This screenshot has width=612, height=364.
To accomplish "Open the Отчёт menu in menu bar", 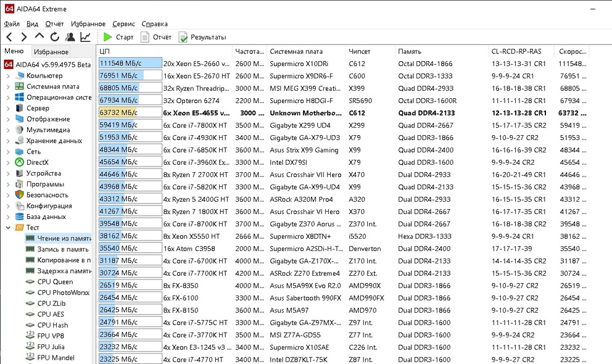I will pos(54,24).
